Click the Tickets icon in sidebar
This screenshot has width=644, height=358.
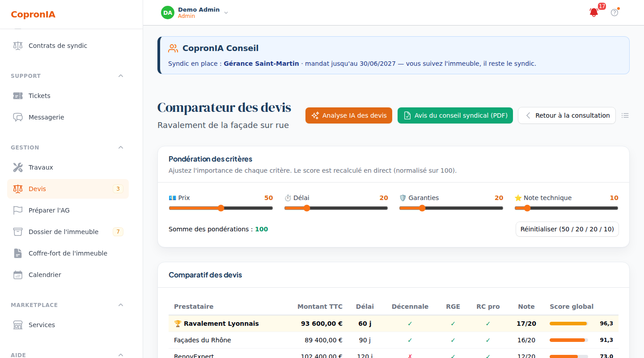(18, 96)
